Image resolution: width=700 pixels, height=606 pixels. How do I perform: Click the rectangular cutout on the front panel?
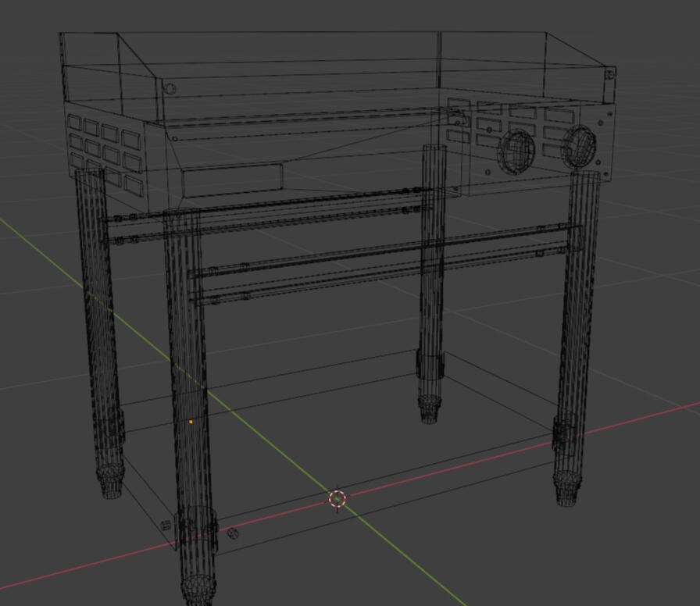232,180
